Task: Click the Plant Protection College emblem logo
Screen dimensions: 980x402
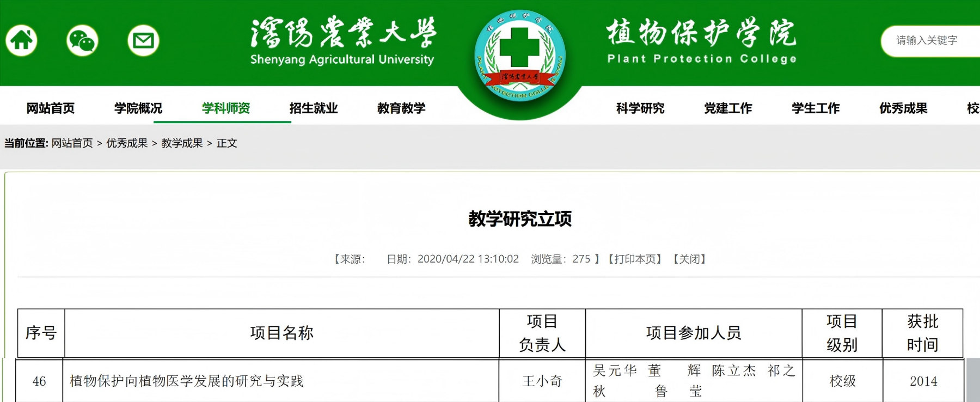Action: [520, 56]
